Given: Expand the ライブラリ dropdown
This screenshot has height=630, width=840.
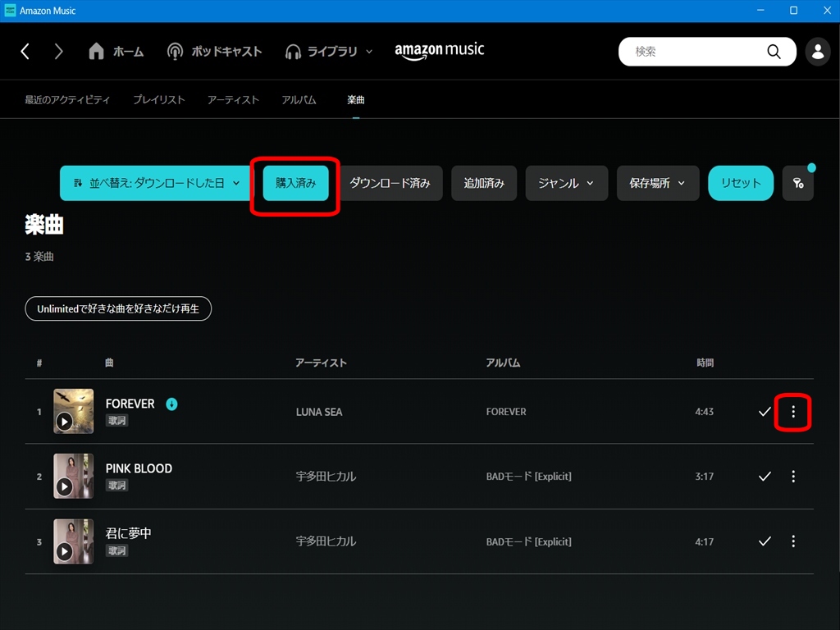Looking at the screenshot, I should (x=328, y=52).
